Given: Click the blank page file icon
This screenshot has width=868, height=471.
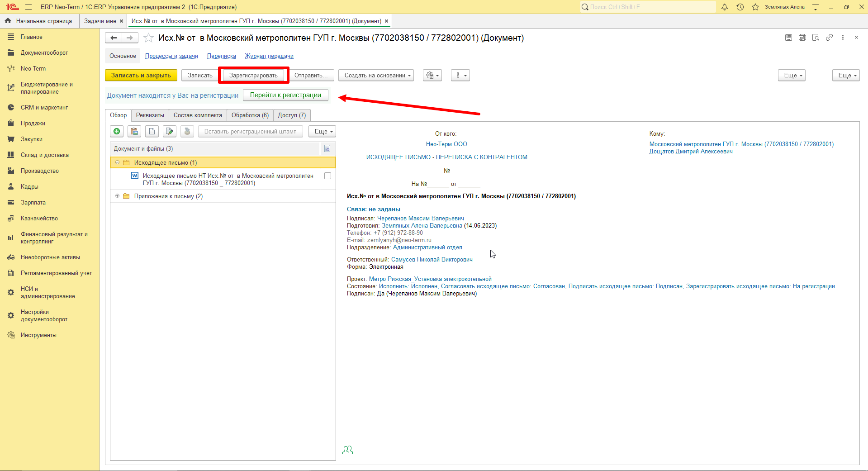Looking at the screenshot, I should point(152,131).
